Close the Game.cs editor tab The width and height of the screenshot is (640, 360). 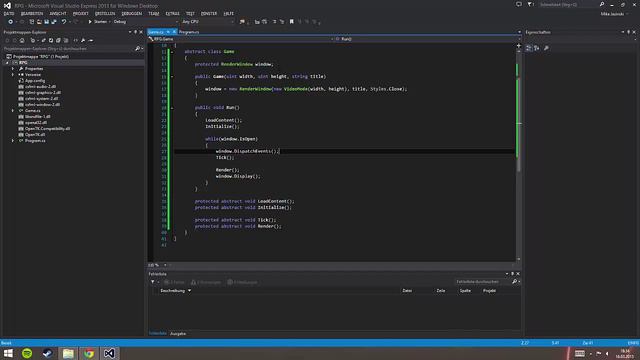point(174,32)
